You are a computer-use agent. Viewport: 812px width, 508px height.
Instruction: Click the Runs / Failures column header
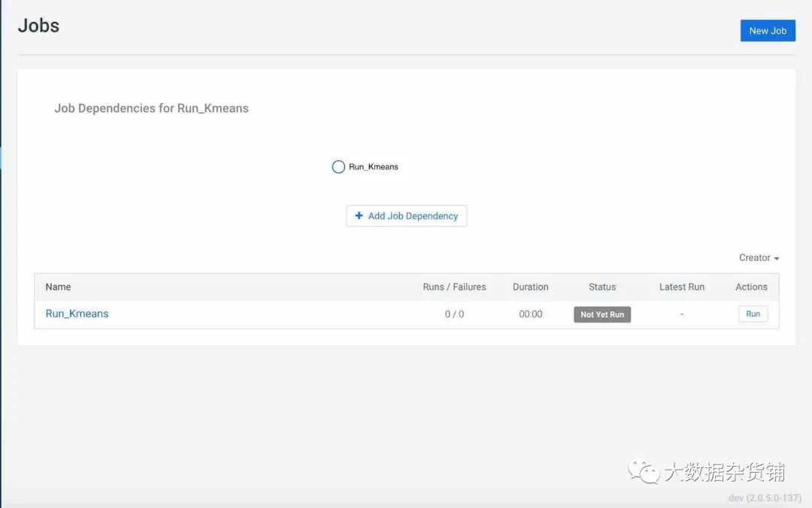tap(454, 287)
